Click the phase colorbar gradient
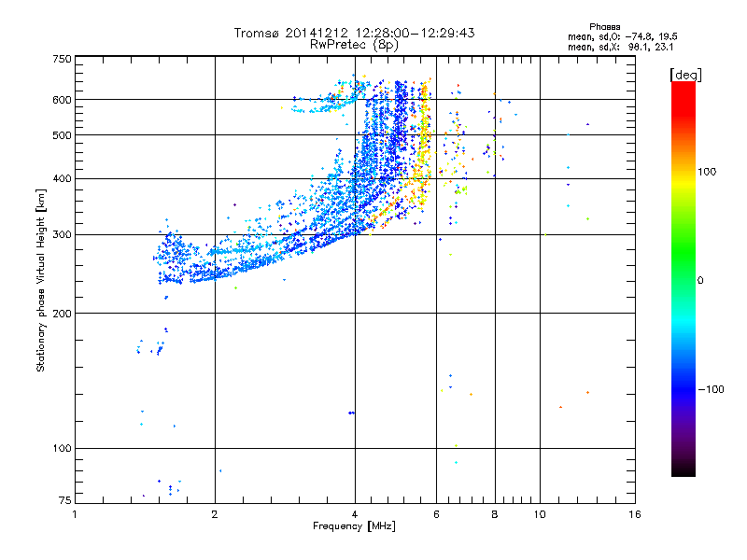Image resolution: width=747 pixels, height=560 pixels. click(684, 278)
